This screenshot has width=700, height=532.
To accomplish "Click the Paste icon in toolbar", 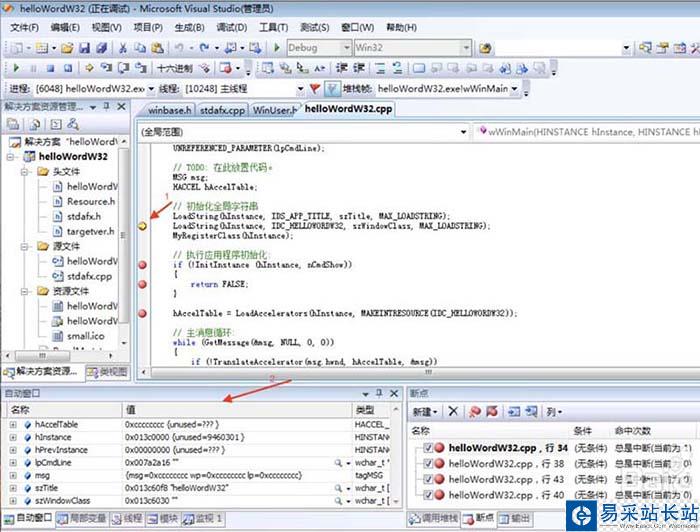I will [157, 48].
